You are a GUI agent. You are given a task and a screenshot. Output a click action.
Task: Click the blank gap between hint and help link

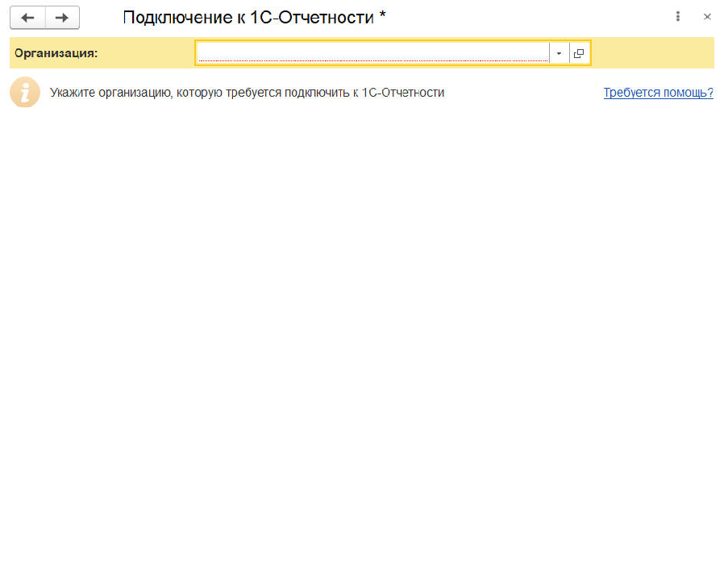[524, 93]
